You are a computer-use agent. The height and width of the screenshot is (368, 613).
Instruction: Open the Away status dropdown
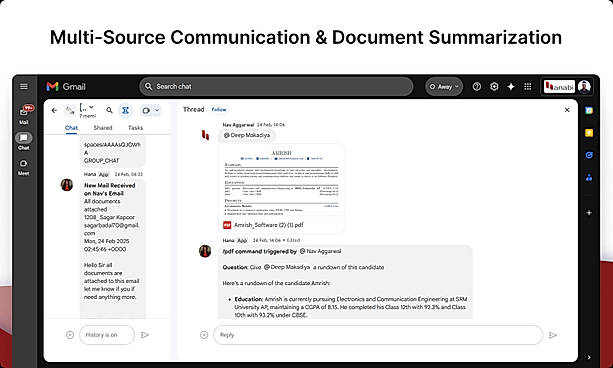coord(444,87)
